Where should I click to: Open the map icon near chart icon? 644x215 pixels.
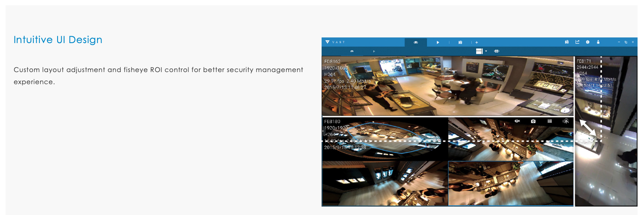[x=567, y=42]
